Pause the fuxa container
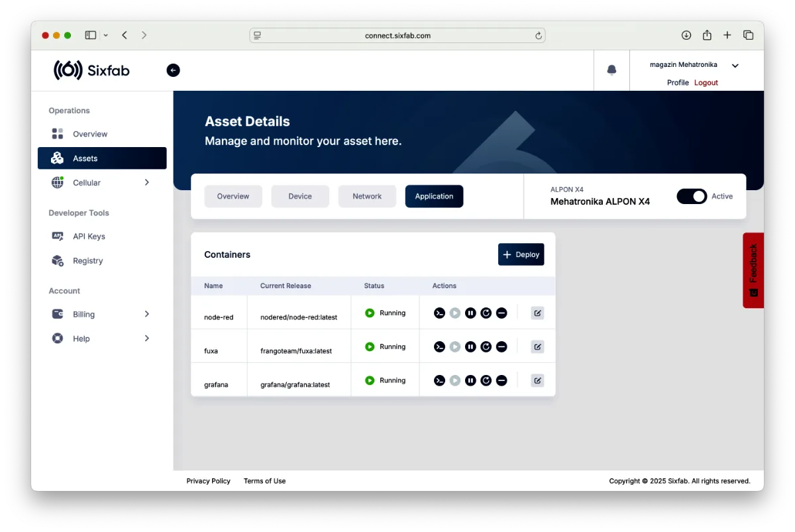The width and height of the screenshot is (795, 532). (470, 346)
